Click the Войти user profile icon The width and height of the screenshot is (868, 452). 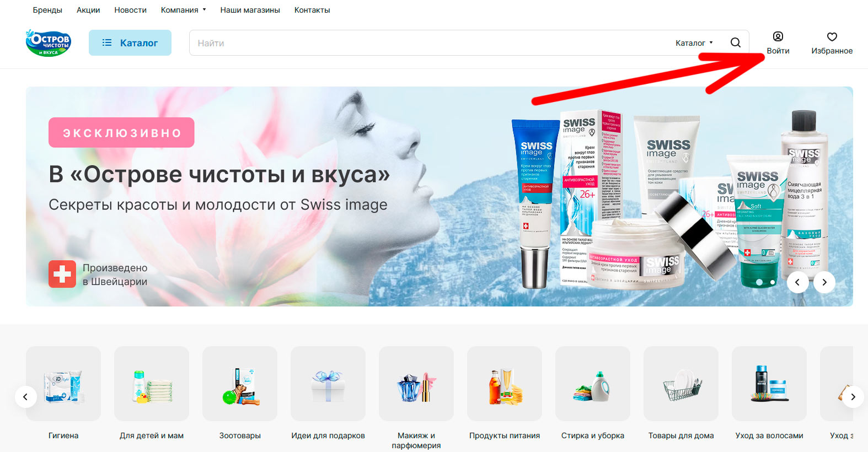[778, 36]
